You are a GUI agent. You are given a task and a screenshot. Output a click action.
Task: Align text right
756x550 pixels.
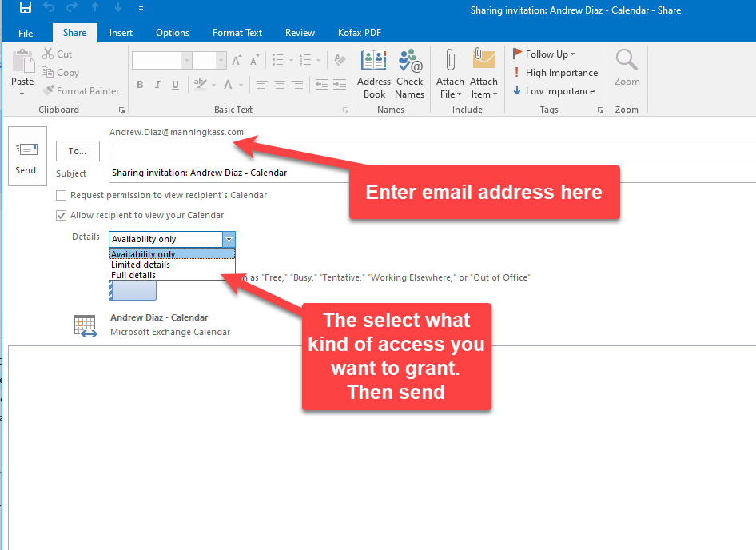coord(297,85)
